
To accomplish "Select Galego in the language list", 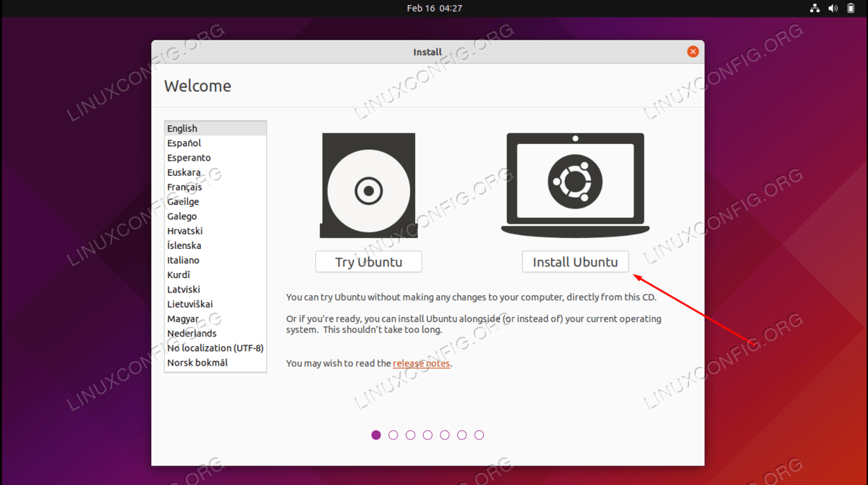I will 216,216.
